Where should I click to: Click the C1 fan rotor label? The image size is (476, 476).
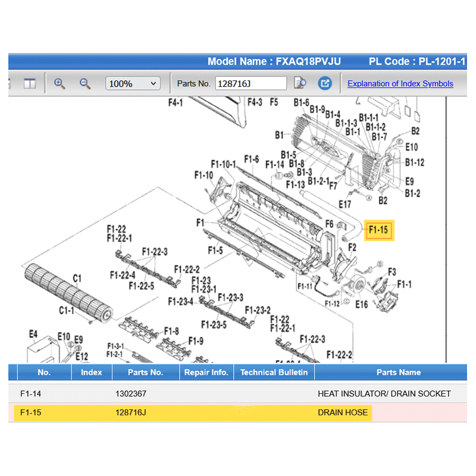77,278
